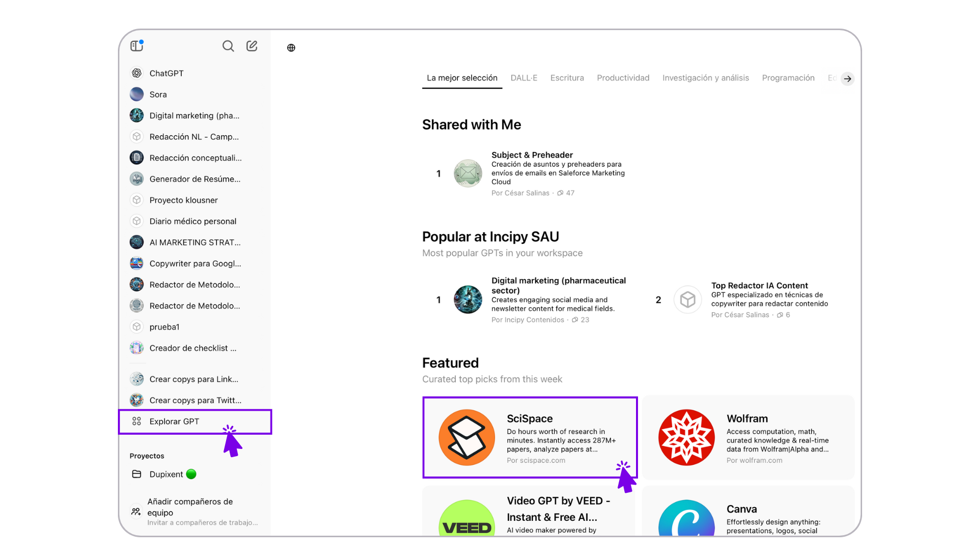
Task: Open prueba1 in the sidebar
Action: (x=194, y=327)
